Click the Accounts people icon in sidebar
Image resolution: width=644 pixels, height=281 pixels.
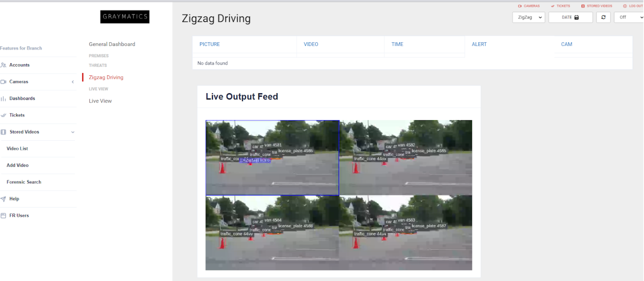[x=4, y=65]
